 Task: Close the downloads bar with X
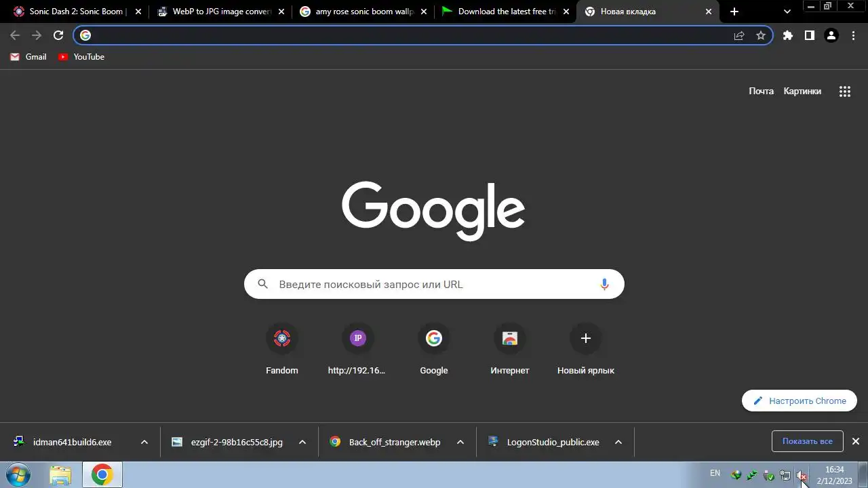pos(856,441)
